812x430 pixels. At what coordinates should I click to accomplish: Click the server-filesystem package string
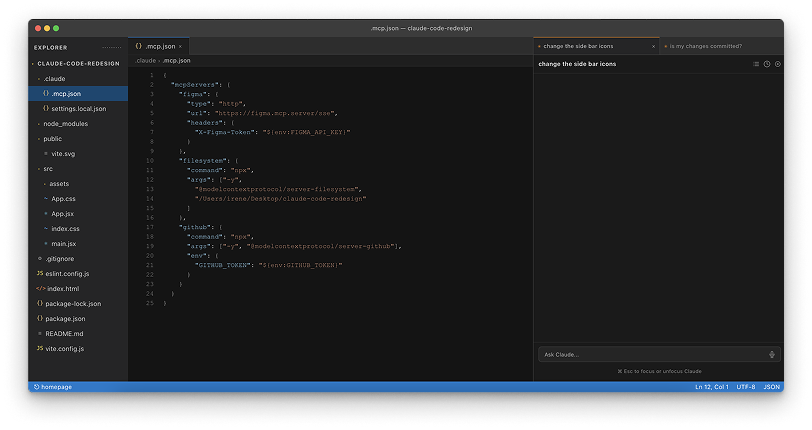[x=276, y=190]
